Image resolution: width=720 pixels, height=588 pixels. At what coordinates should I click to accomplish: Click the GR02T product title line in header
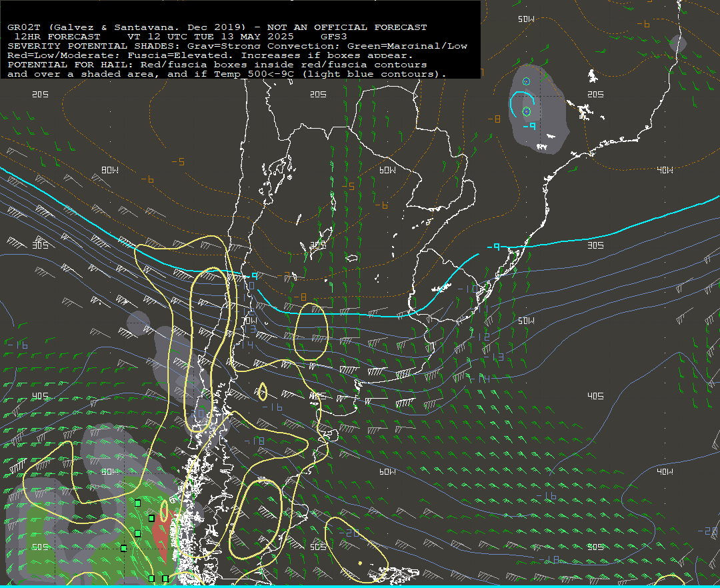tap(217, 27)
